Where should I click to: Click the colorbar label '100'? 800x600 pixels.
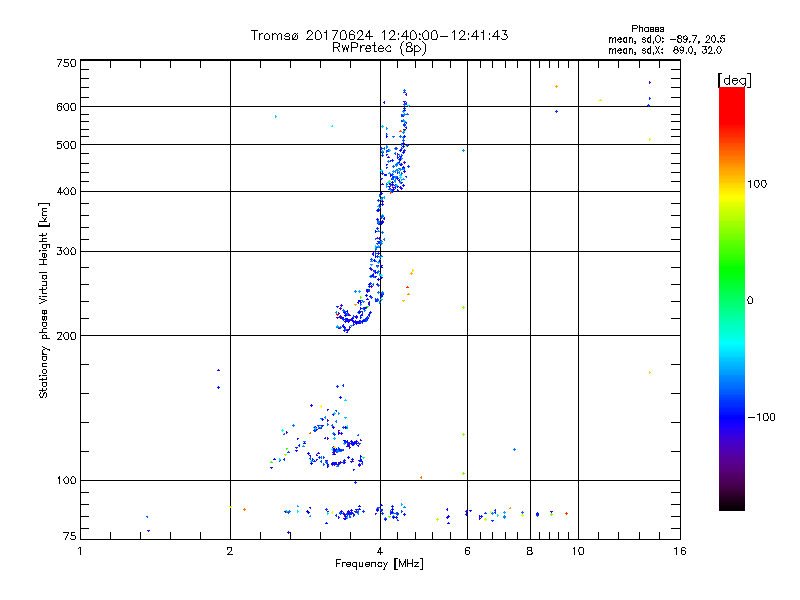click(x=757, y=184)
